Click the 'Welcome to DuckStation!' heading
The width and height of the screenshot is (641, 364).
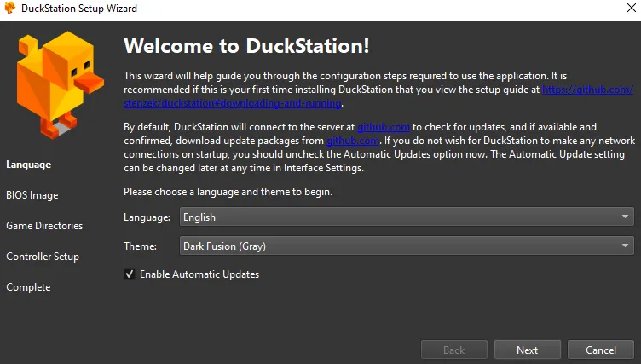pos(246,45)
